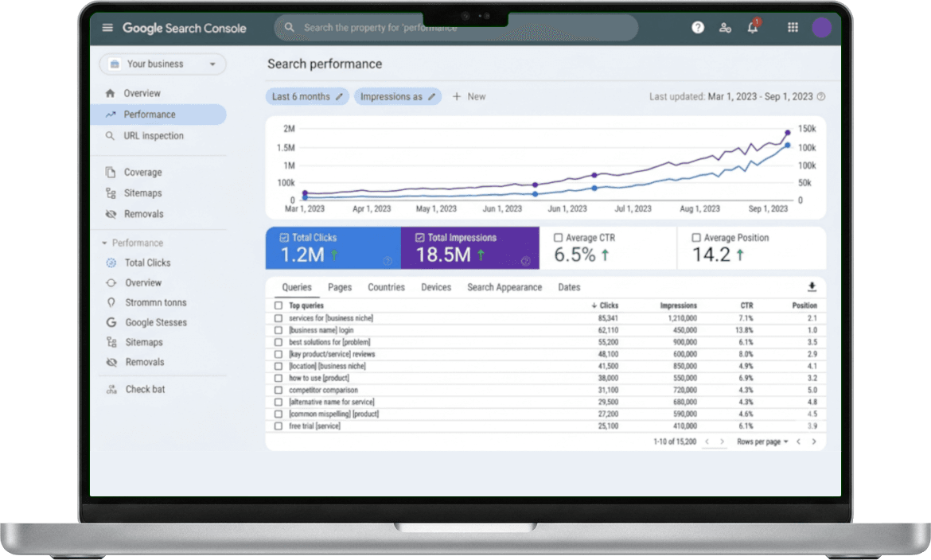931x560 pixels.
Task: Download the performance data export
Action: [812, 287]
